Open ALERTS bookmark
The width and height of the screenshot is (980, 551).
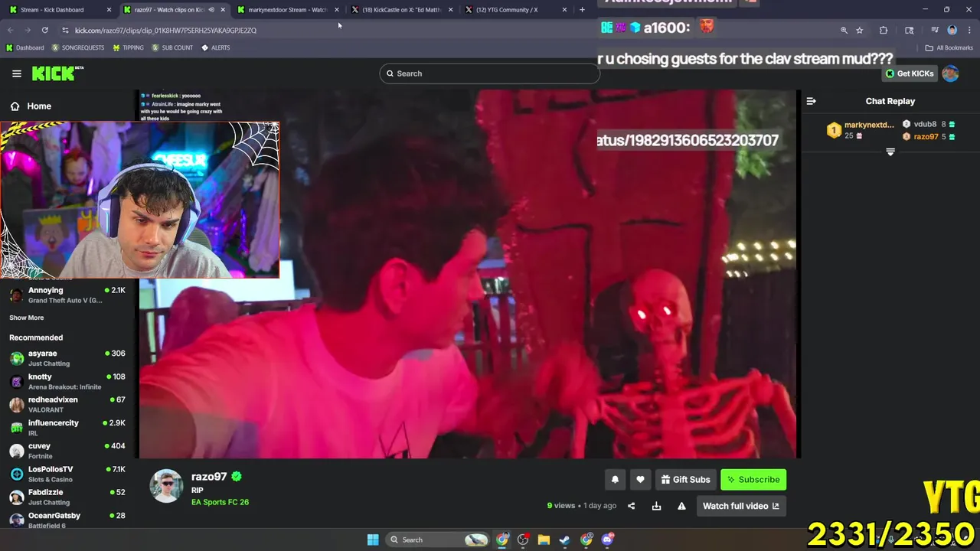pyautogui.click(x=215, y=47)
